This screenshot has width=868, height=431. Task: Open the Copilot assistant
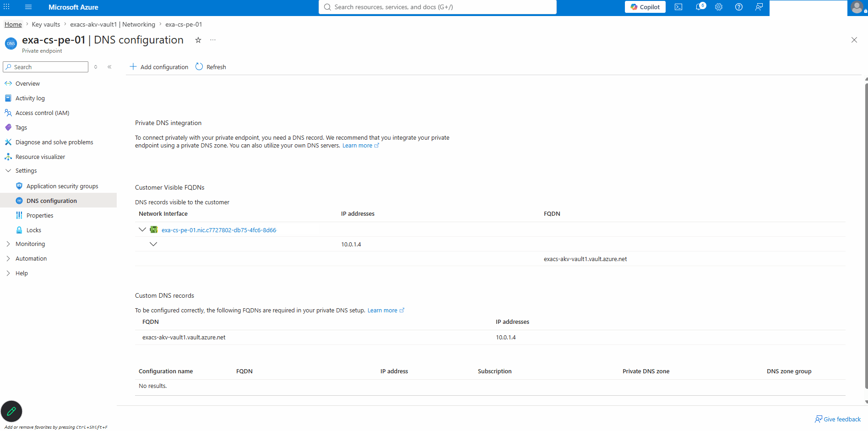pyautogui.click(x=645, y=7)
